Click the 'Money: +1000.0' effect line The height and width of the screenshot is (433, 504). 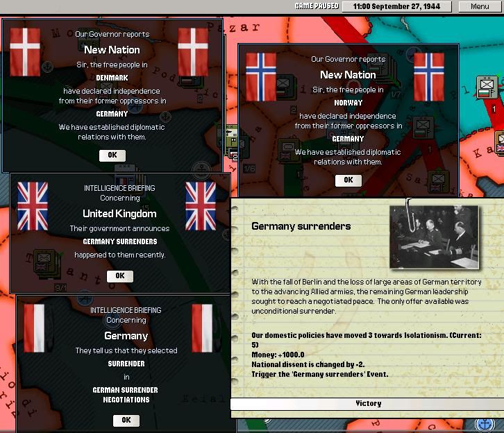tap(278, 355)
